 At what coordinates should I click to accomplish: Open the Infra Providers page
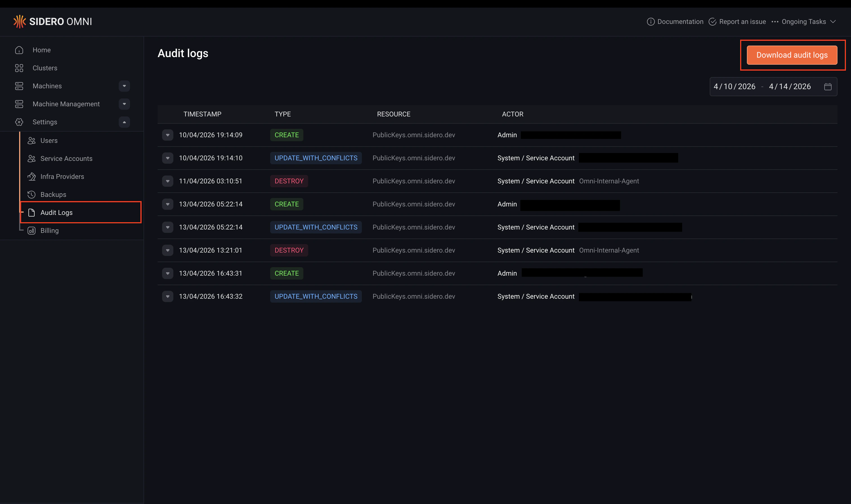(62, 177)
